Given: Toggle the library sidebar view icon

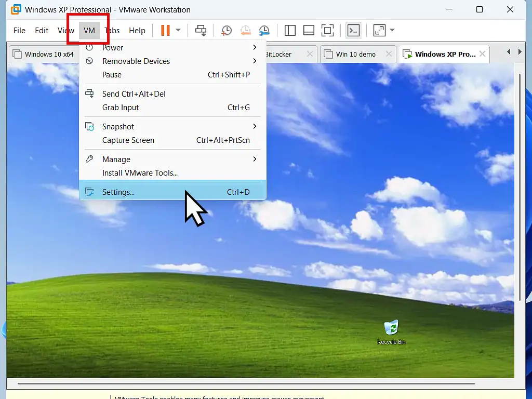Looking at the screenshot, I should click(290, 30).
